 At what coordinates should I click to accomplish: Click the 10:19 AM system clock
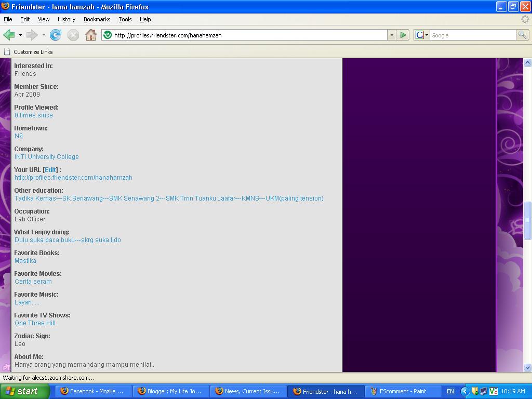point(513,392)
